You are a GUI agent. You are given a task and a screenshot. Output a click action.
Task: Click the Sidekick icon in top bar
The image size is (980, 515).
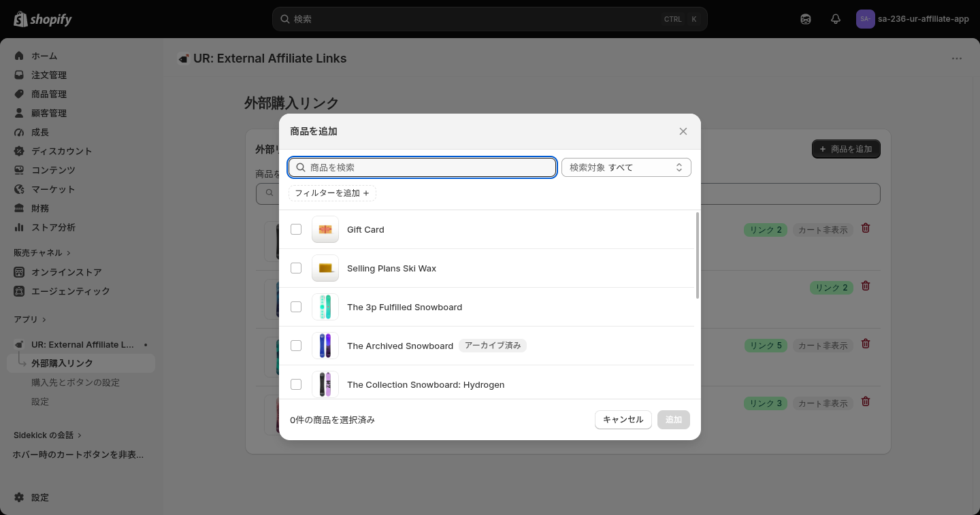pos(806,19)
